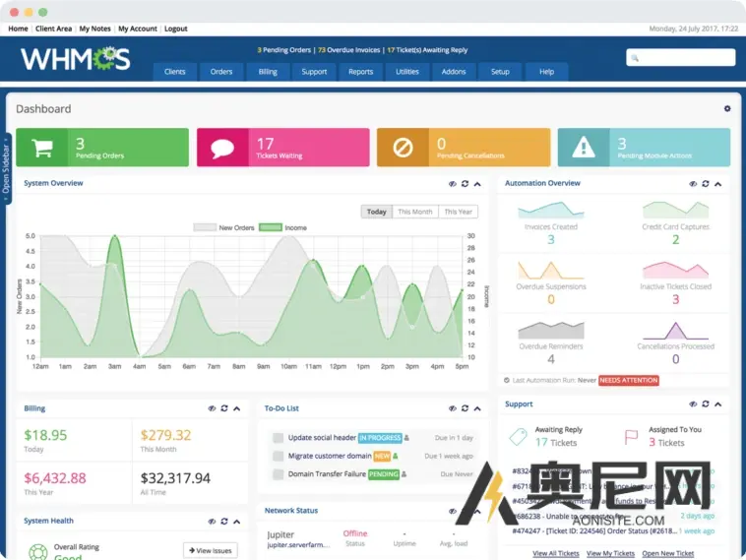Screen dimensions: 746x560
Task: Collapse the System Overview widget
Action: click(x=477, y=184)
